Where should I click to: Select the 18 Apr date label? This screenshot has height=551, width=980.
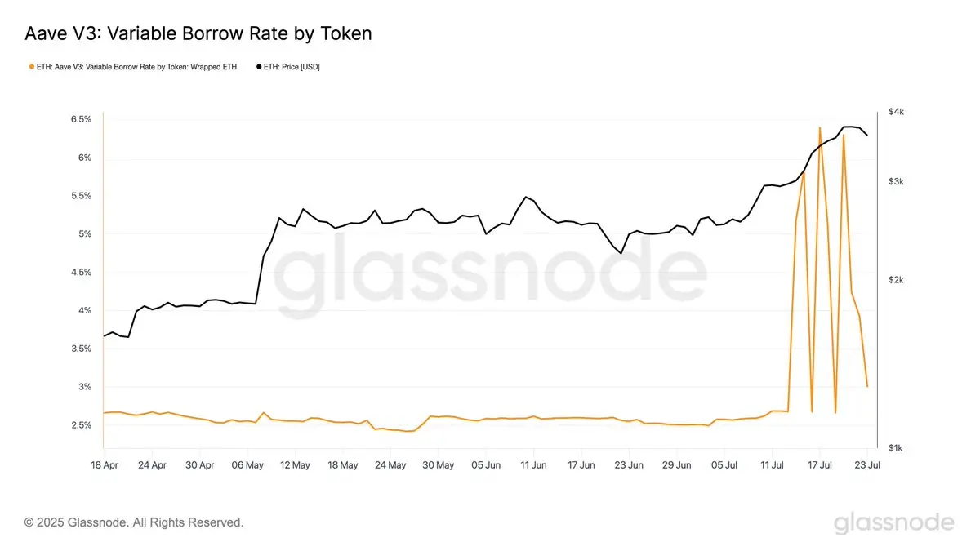pos(104,465)
